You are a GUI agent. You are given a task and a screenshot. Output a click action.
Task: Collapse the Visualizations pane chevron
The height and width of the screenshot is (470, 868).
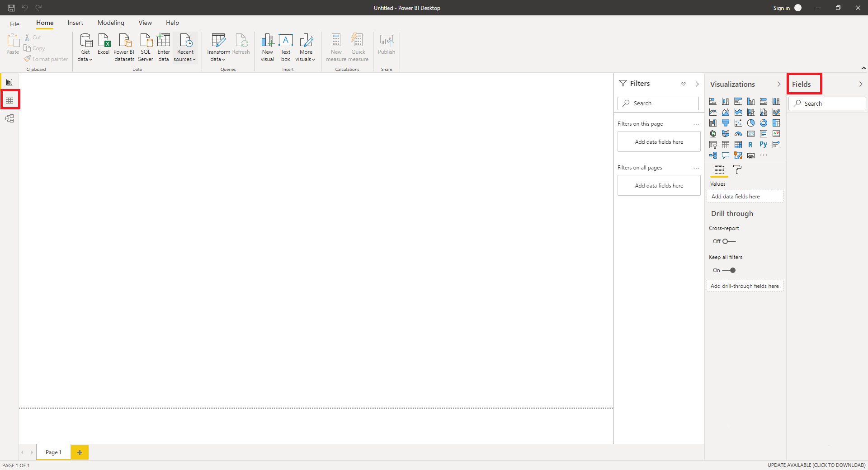point(778,84)
